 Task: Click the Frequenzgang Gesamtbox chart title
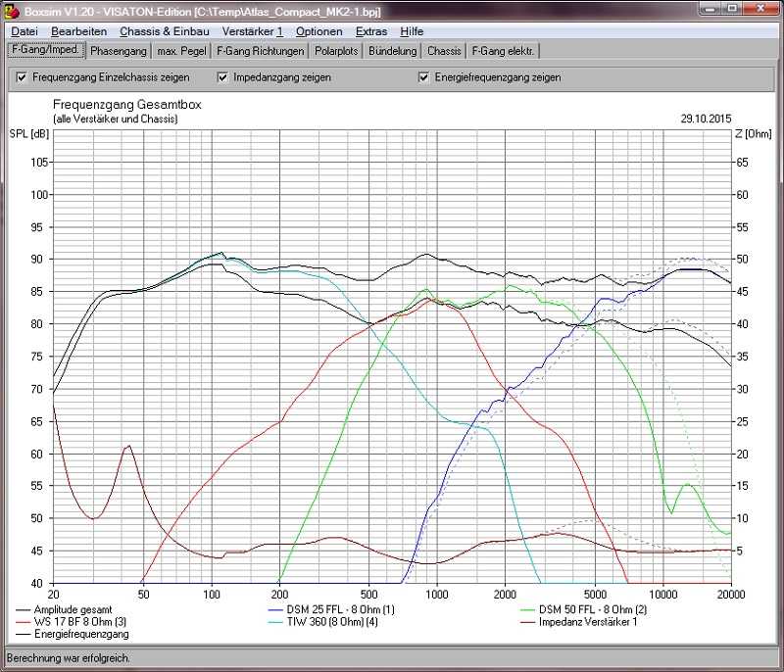[x=127, y=105]
